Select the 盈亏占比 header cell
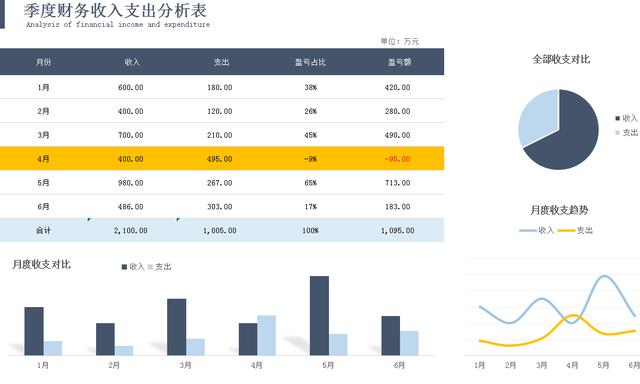 click(310, 62)
